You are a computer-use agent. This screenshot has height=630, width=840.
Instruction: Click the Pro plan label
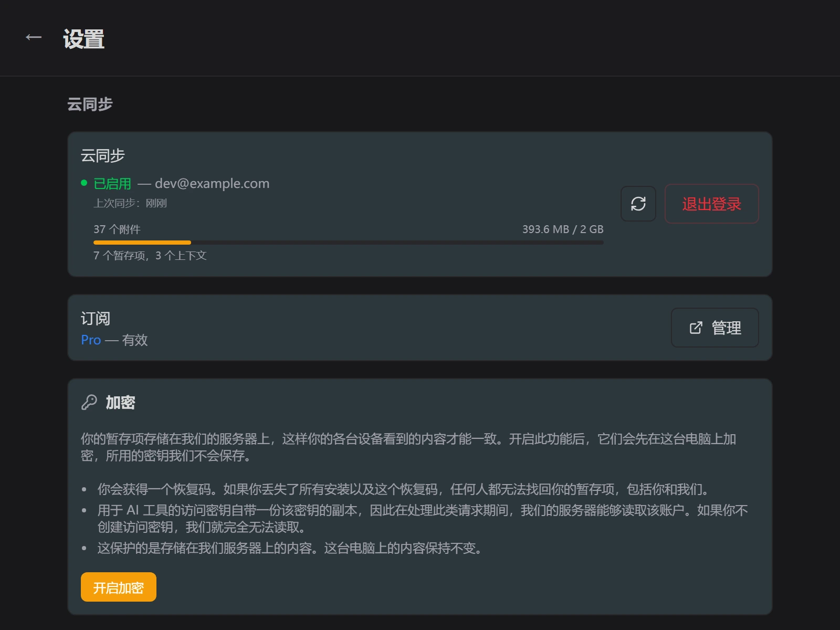91,340
